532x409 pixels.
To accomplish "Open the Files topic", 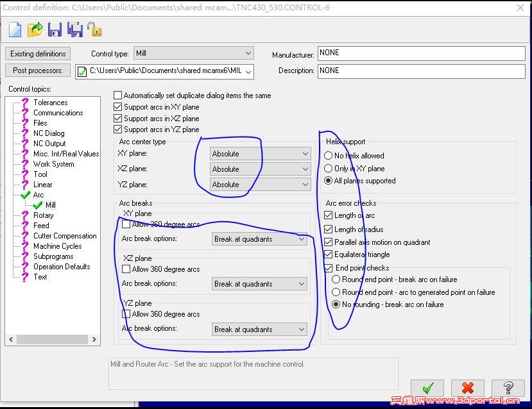I will point(40,122).
